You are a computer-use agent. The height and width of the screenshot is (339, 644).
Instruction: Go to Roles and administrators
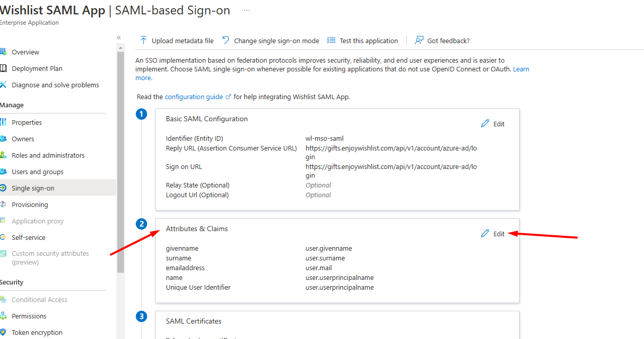pyautogui.click(x=48, y=155)
